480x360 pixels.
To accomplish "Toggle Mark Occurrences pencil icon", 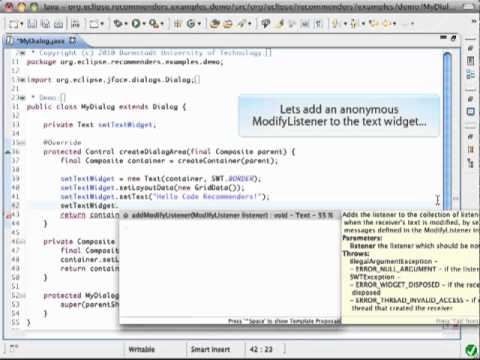I will (x=281, y=23).
